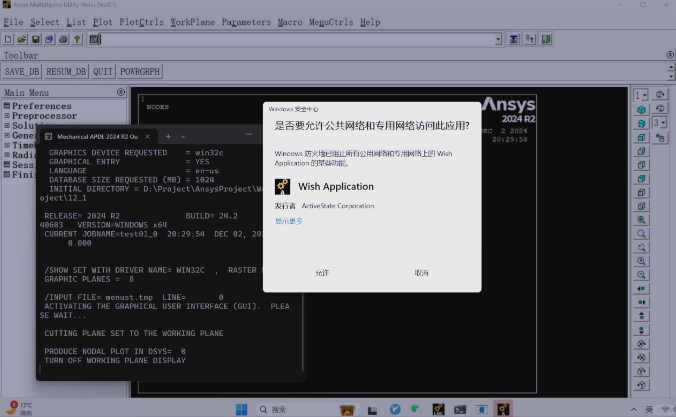Open the Macro menu
676x417 pixels.
[x=290, y=22]
